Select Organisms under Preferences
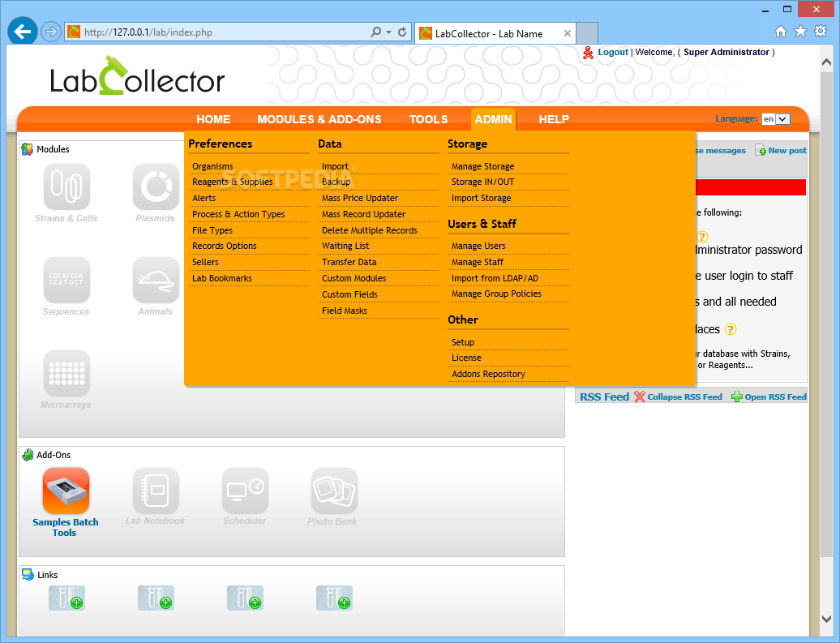The height and width of the screenshot is (643, 840). 212,167
